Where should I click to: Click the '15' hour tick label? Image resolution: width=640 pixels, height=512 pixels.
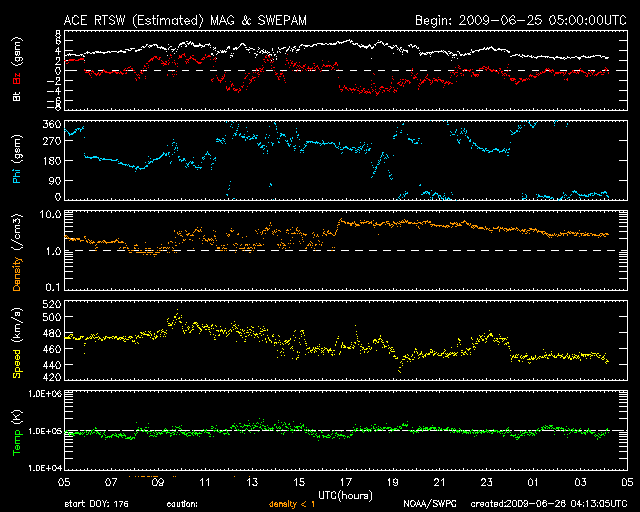click(x=299, y=483)
